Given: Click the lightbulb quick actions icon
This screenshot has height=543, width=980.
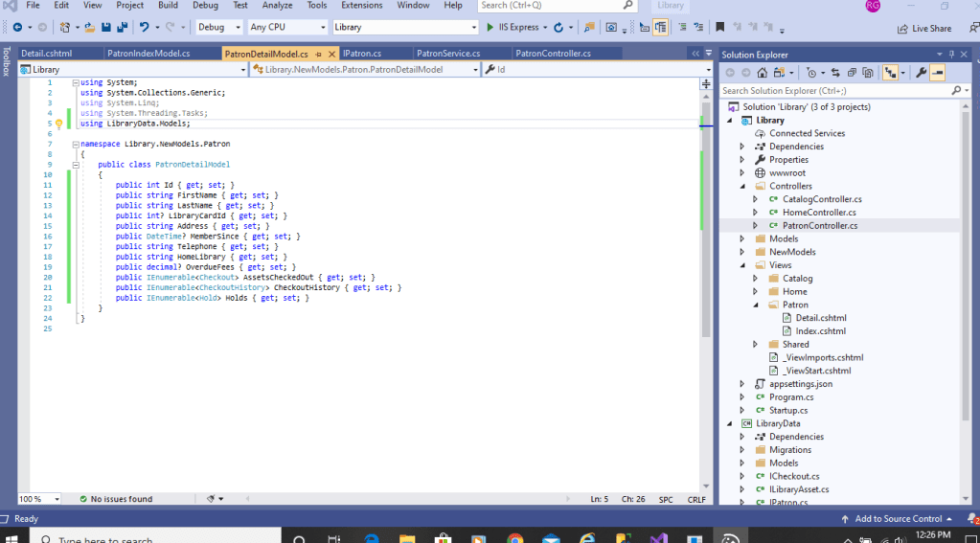Looking at the screenshot, I should click(58, 124).
